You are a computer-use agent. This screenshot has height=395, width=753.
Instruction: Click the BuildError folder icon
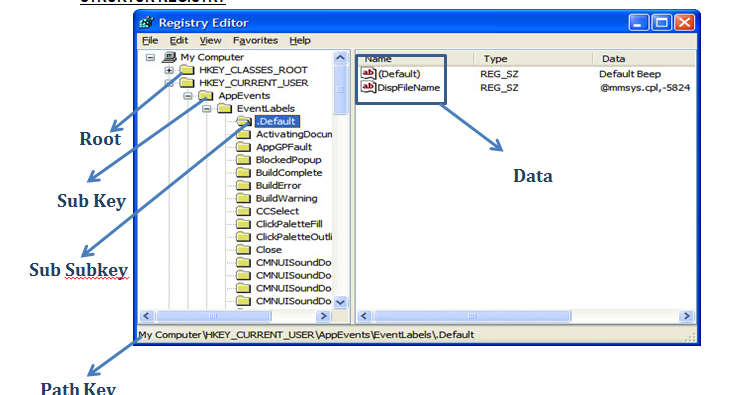coord(243,186)
